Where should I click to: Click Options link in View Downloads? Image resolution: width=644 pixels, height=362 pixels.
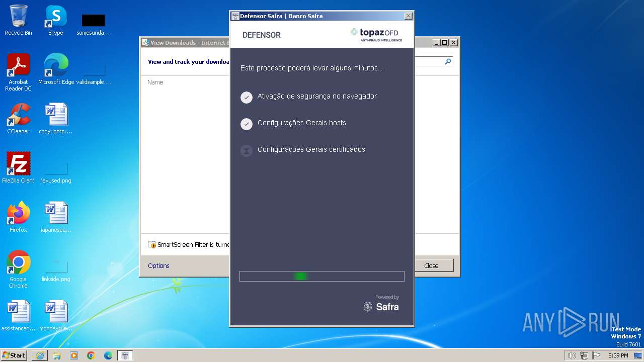158,266
